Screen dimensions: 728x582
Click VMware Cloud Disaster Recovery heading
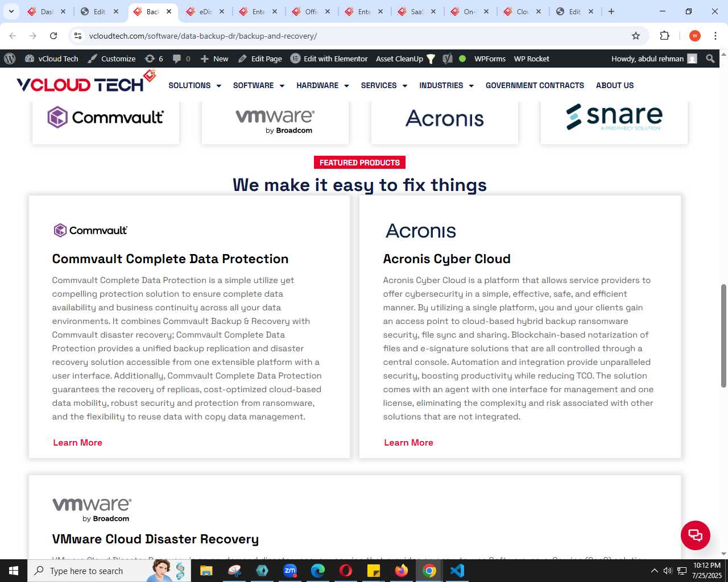pyautogui.click(x=155, y=539)
